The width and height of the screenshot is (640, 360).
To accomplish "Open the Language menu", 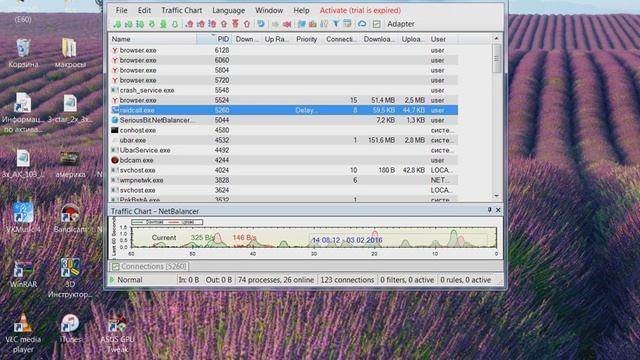I will click(x=229, y=10).
